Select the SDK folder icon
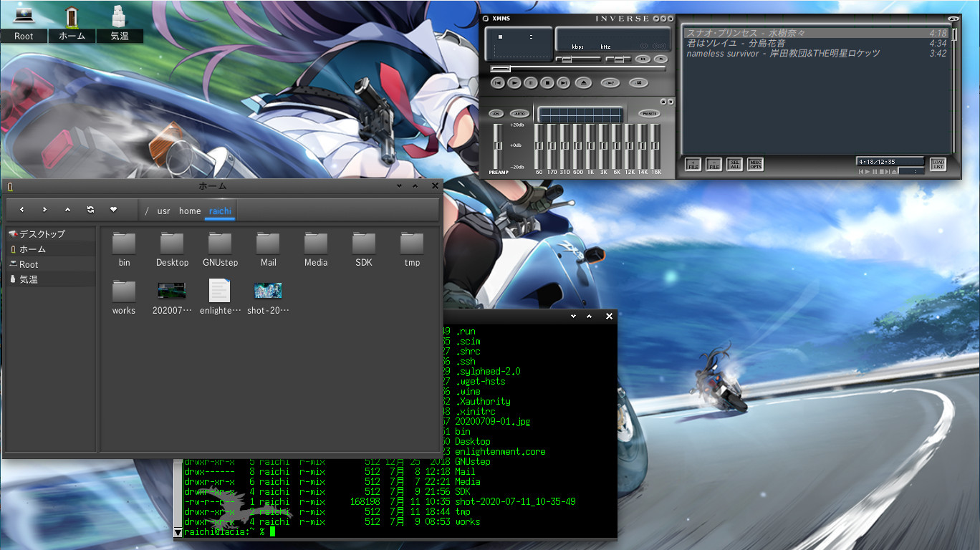The image size is (980, 550). pyautogui.click(x=364, y=243)
